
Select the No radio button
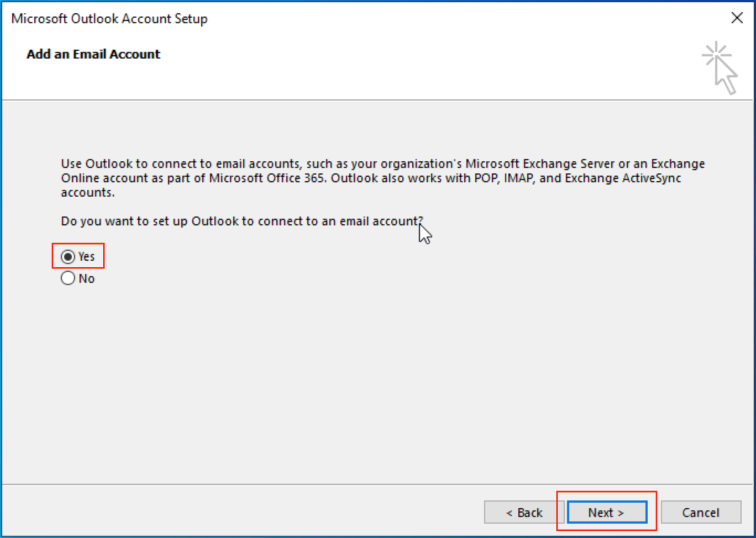click(x=68, y=278)
